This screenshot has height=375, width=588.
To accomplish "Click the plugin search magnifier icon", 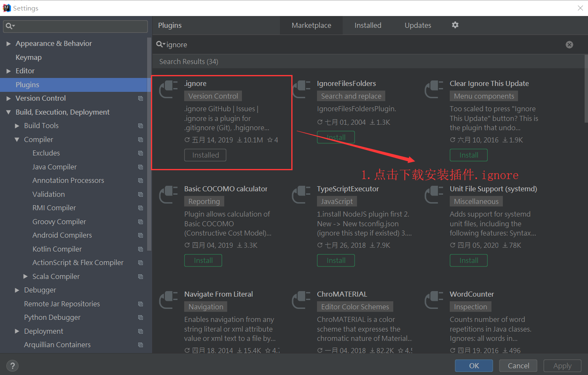I will [x=161, y=44].
